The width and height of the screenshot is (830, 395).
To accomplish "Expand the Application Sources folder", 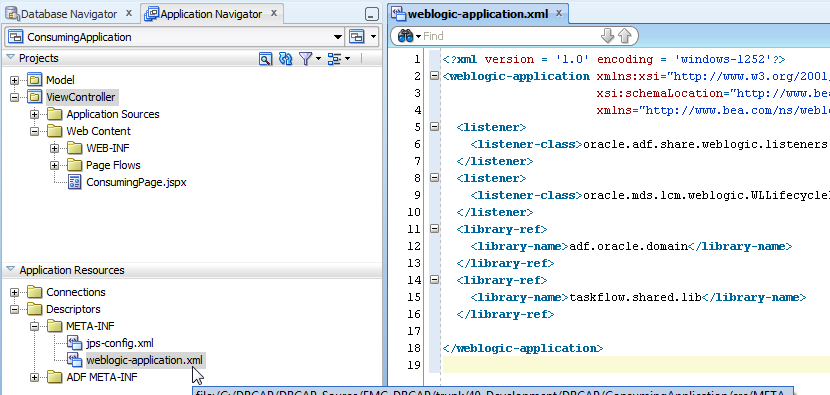I will [x=34, y=114].
